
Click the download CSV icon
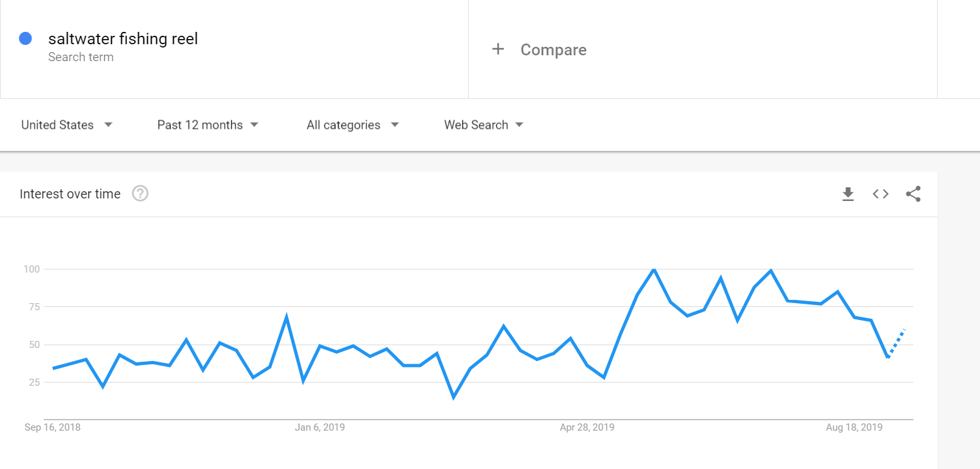coord(848,194)
